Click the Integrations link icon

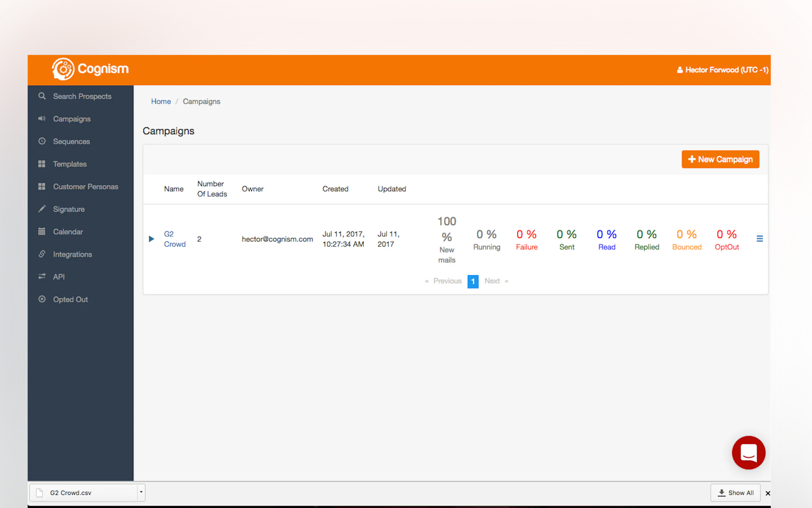[42, 254]
